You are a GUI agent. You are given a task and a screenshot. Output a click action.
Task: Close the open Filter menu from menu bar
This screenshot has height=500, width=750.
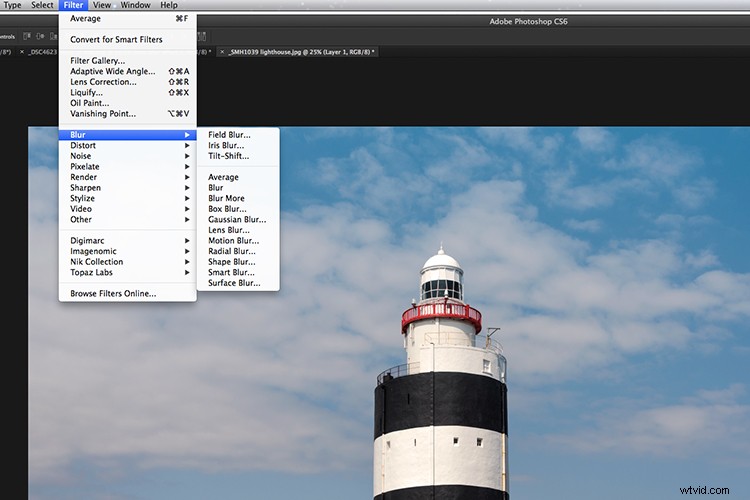point(73,5)
